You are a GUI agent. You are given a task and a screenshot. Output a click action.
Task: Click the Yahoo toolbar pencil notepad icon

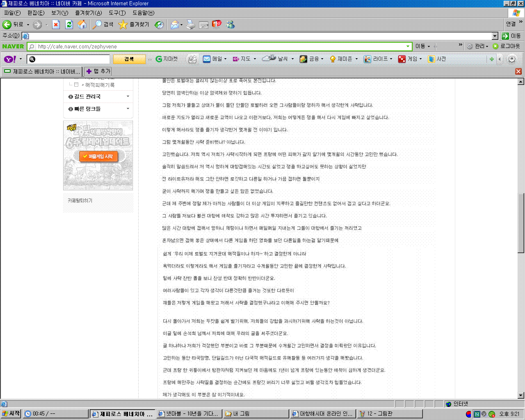coord(192,59)
